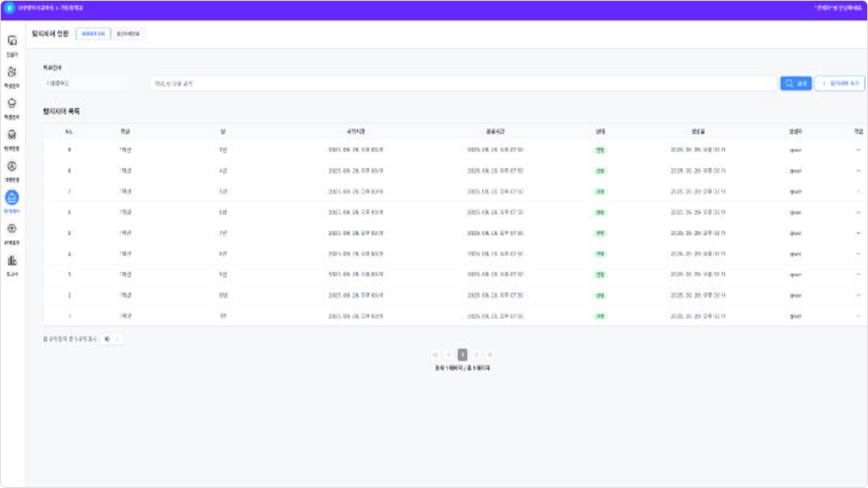The image size is (868, 488).
Task: Switch to the inactive second tab beside title
Action: 129,34
